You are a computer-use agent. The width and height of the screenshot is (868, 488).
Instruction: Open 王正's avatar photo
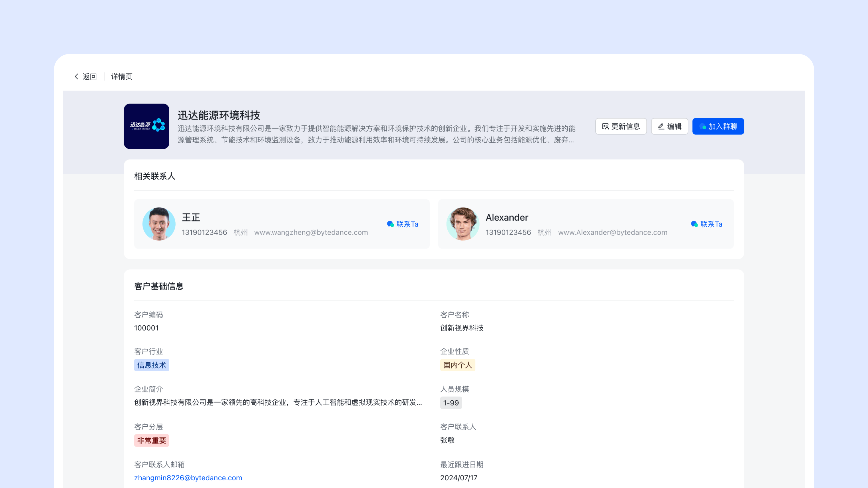(159, 224)
